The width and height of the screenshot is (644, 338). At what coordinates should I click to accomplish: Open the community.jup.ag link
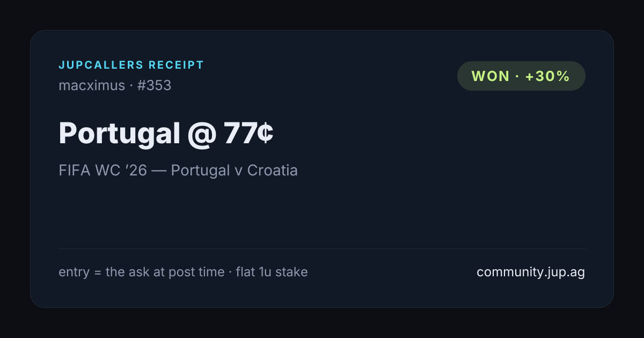(531, 272)
